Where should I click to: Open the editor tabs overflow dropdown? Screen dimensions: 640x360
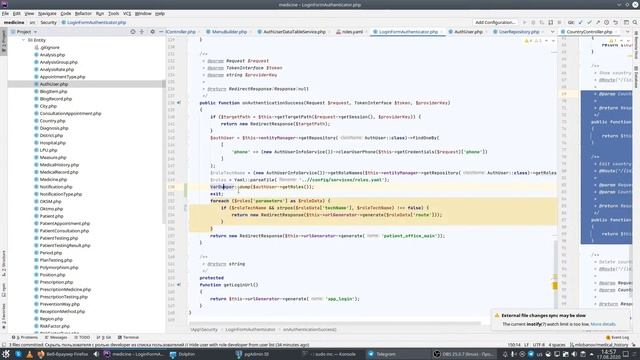552,31
